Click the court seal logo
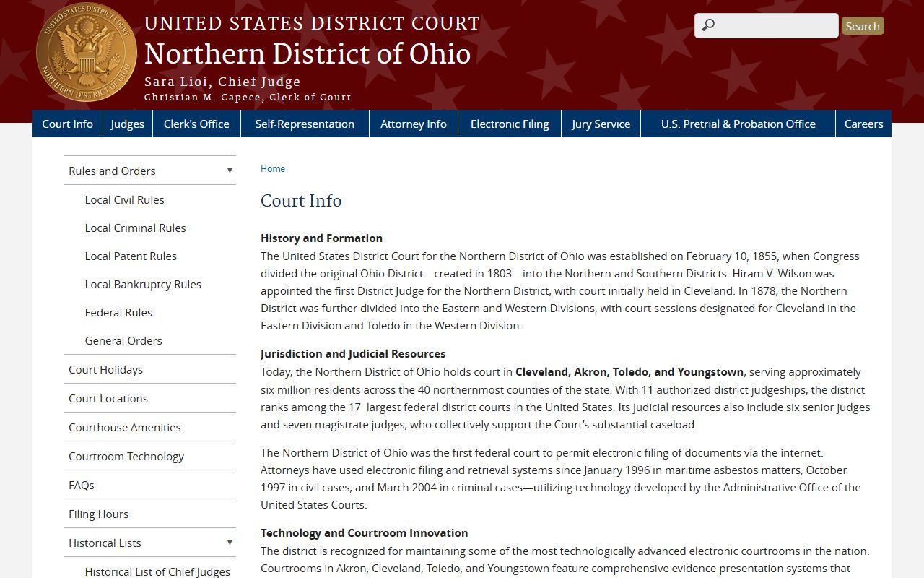The image size is (924, 578). 86,53
